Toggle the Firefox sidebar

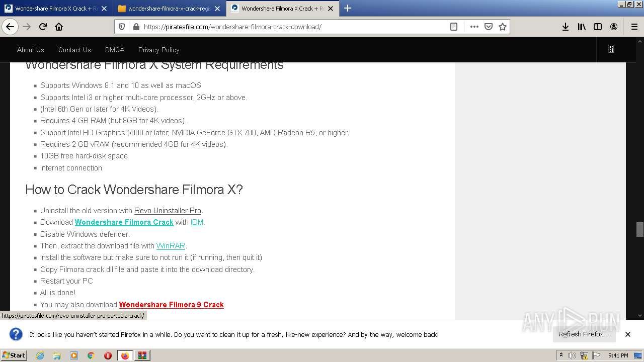tap(598, 27)
